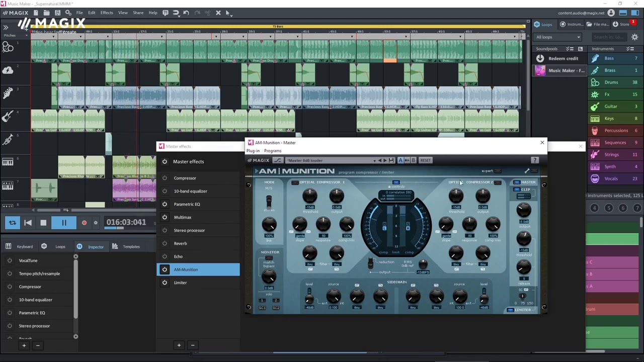Toggle expert mode switch in AM-Munition
The height and width of the screenshot is (362, 644).
click(x=498, y=171)
